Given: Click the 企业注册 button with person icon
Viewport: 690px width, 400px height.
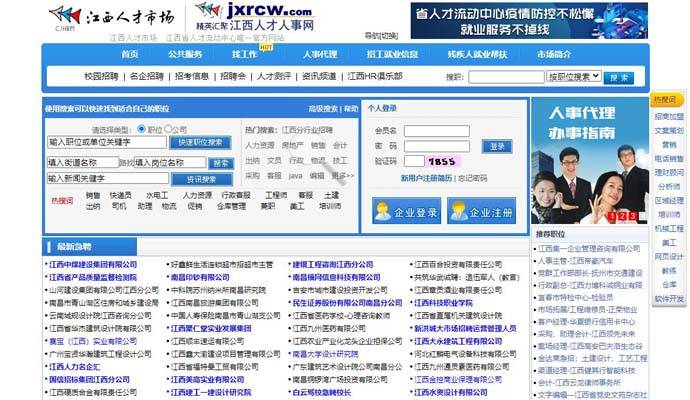Looking at the screenshot, I should click(x=481, y=211).
